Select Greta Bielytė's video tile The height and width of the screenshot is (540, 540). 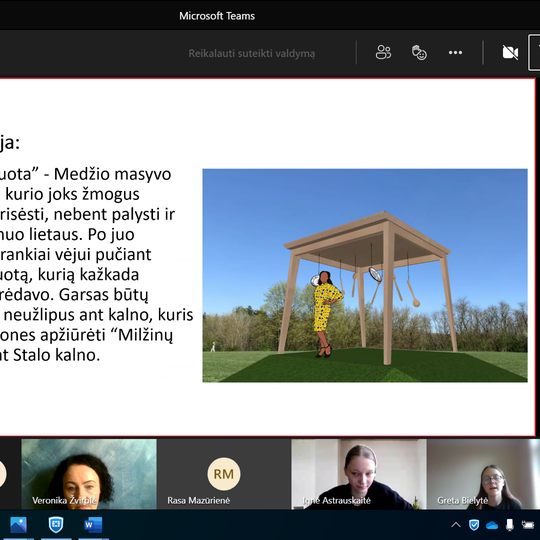(x=483, y=474)
